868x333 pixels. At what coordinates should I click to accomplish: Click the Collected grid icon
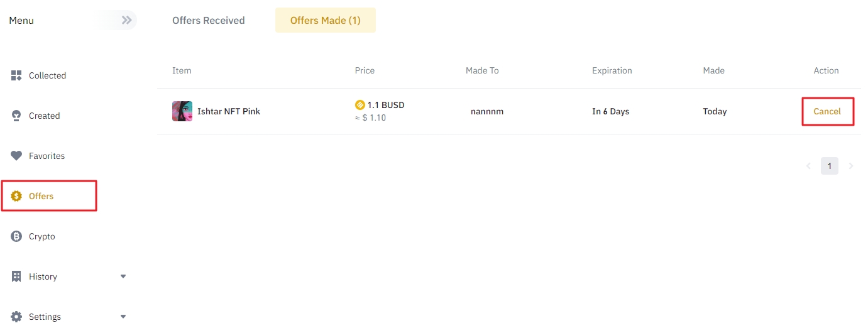(16, 75)
